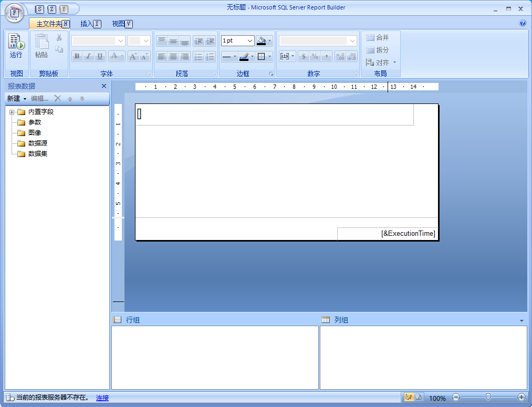This screenshot has height=407, width=532.
Task: Click the move up arrow in 报表数据 toolbar
Action: pos(70,99)
